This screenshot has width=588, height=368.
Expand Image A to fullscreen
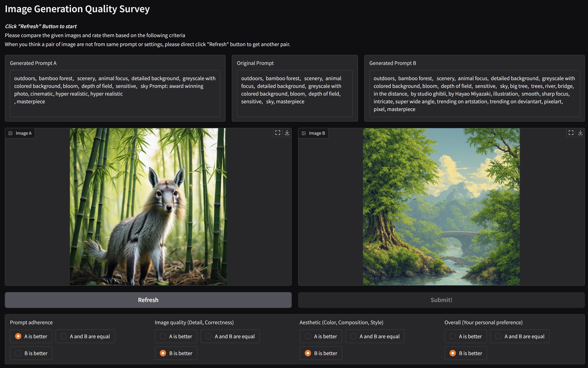tap(278, 133)
